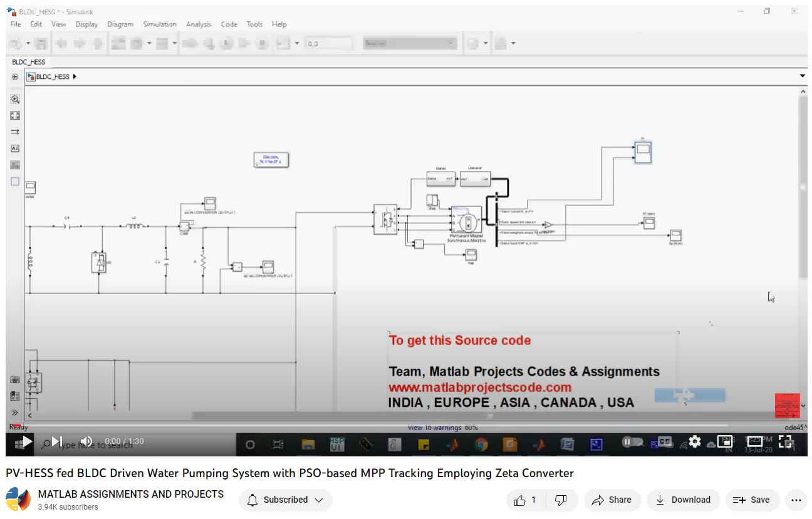812x519 pixels.
Task: Save video to a playlist
Action: [752, 500]
